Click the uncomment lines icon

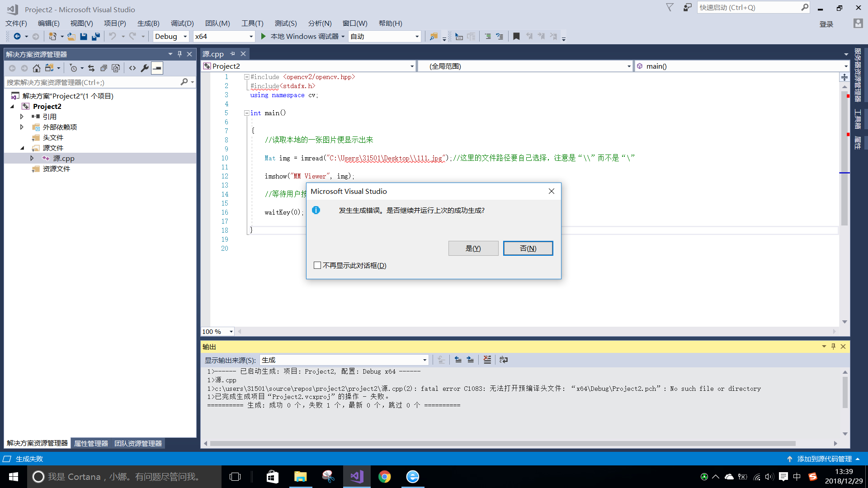pyautogui.click(x=500, y=36)
